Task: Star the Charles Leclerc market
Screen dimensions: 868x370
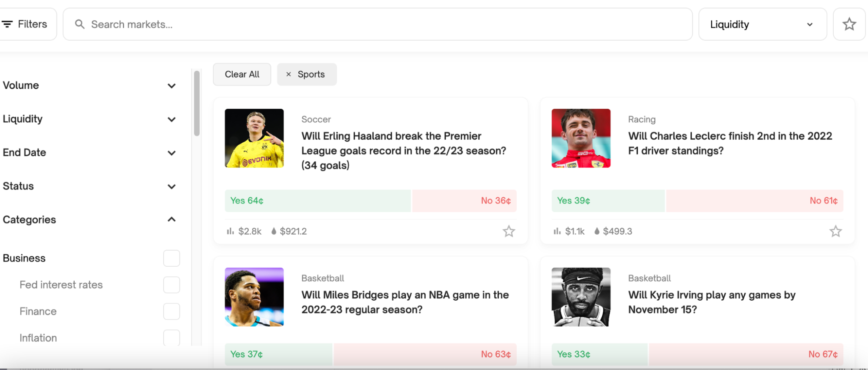Action: [835, 231]
